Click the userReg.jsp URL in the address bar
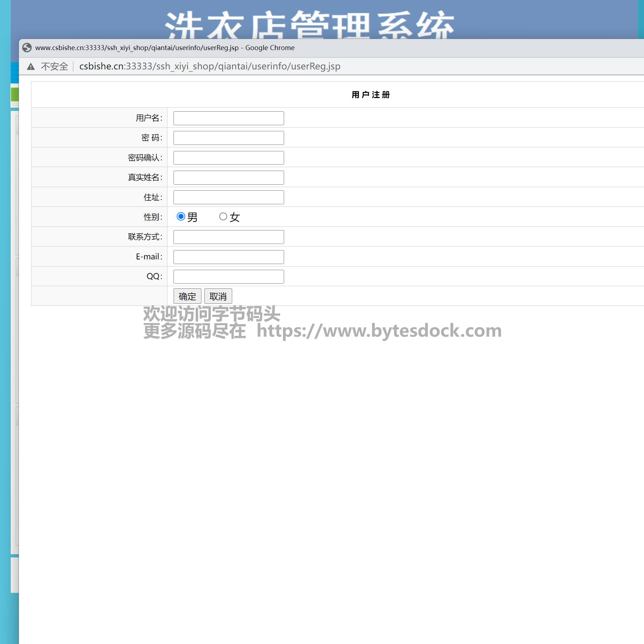This screenshot has width=644, height=644. click(210, 67)
